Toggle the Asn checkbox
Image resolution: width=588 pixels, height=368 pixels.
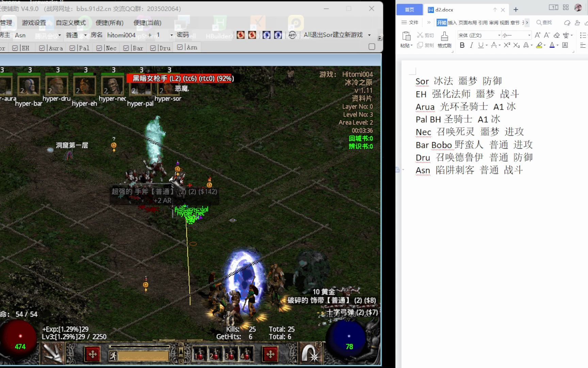coord(180,47)
